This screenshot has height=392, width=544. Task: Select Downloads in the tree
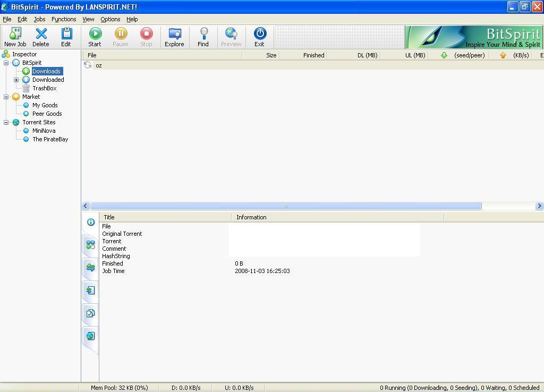point(47,71)
